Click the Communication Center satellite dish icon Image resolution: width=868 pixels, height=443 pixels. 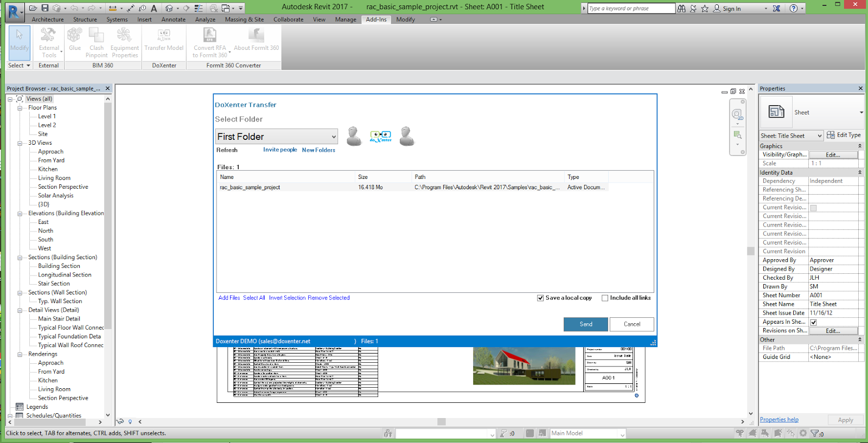click(x=693, y=8)
